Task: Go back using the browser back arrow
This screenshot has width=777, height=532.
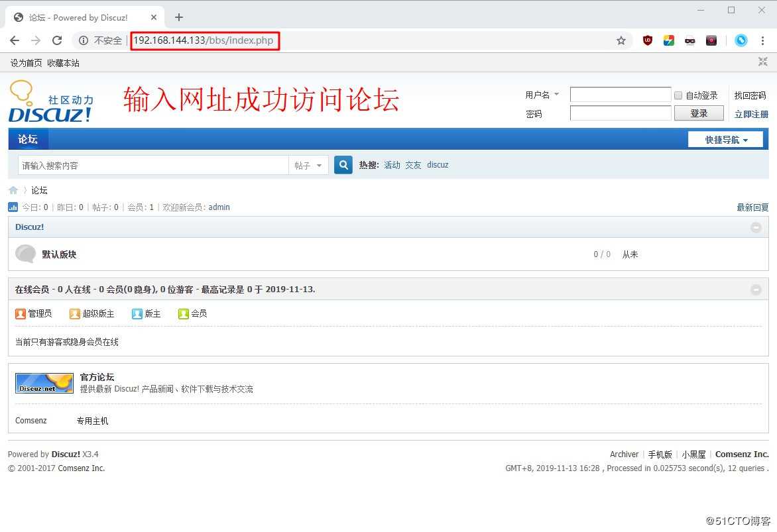Action: pos(15,40)
